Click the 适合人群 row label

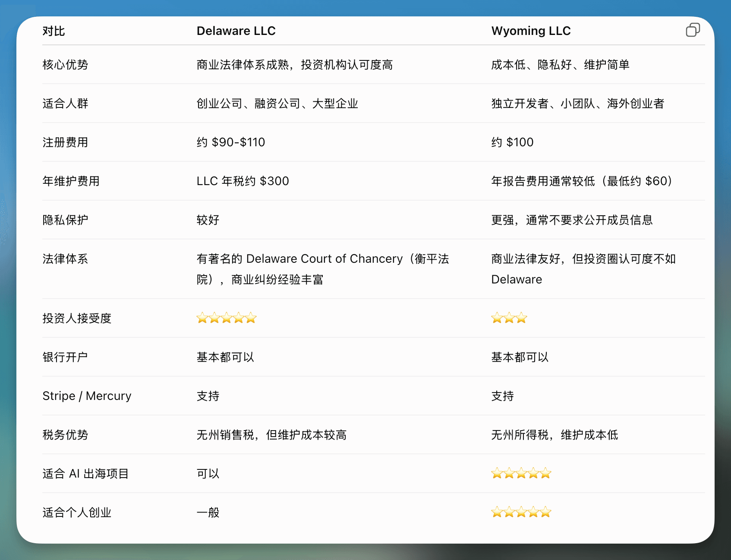(x=65, y=104)
